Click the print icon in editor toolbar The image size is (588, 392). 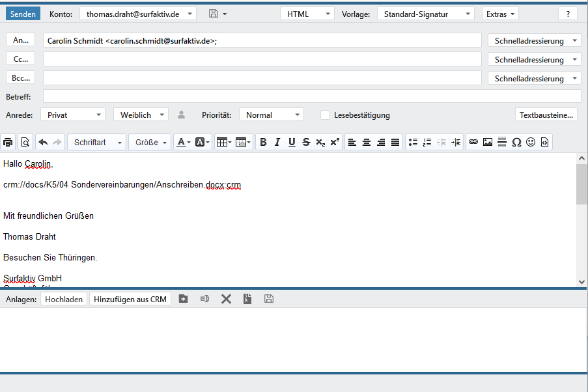coord(8,142)
